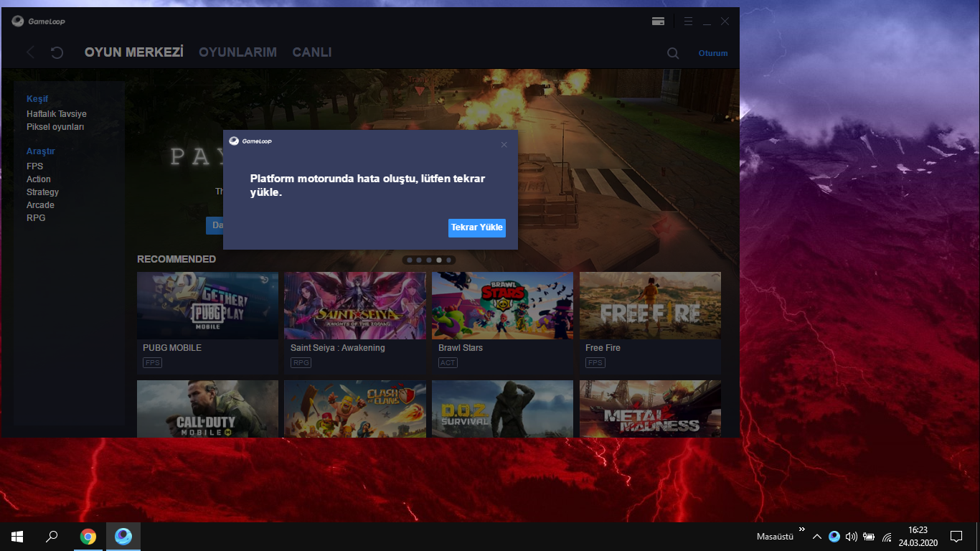Open the D.O.Z Survival thumbnail
This screenshot has width=980, height=551.
[x=502, y=409]
